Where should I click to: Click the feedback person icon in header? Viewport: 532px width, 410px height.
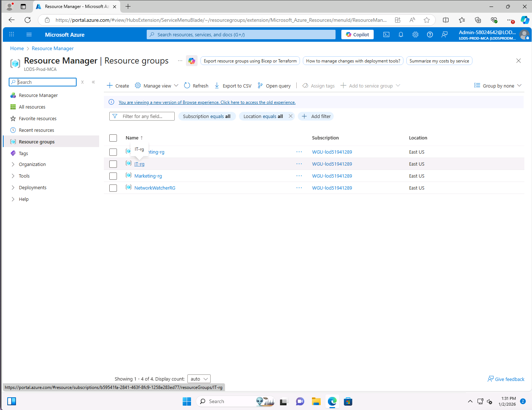pos(444,34)
